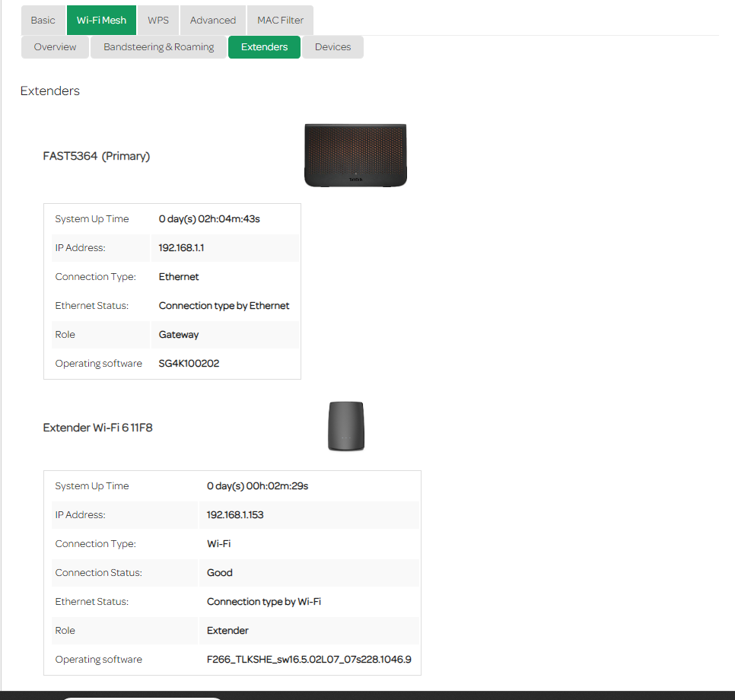Switch to the Basic tab
Screen dimensions: 735x700
point(43,20)
